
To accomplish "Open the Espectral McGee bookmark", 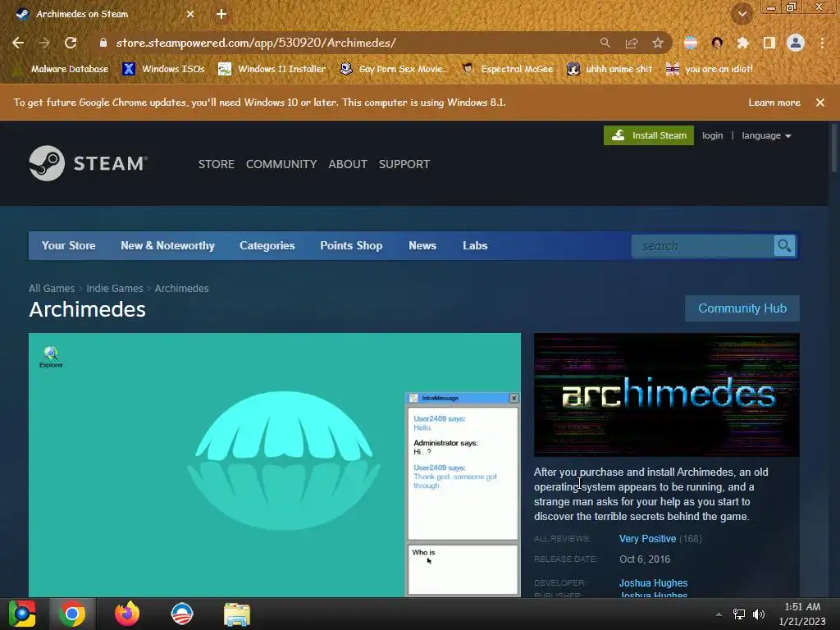I will (x=509, y=69).
